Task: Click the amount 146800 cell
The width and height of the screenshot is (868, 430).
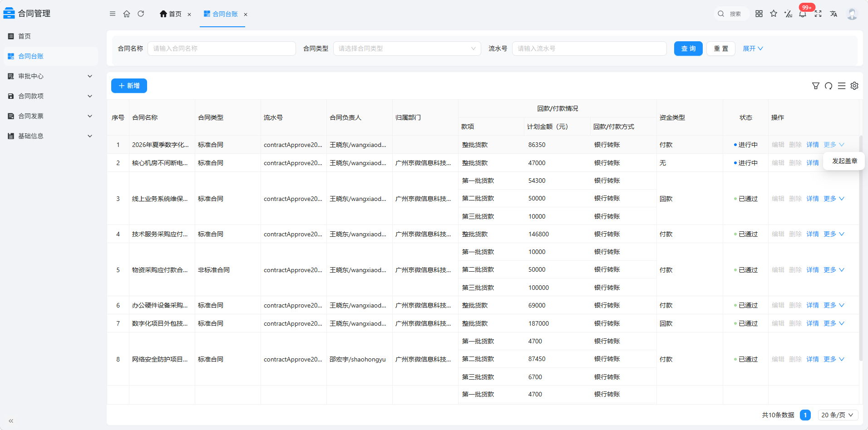Action: pos(538,234)
